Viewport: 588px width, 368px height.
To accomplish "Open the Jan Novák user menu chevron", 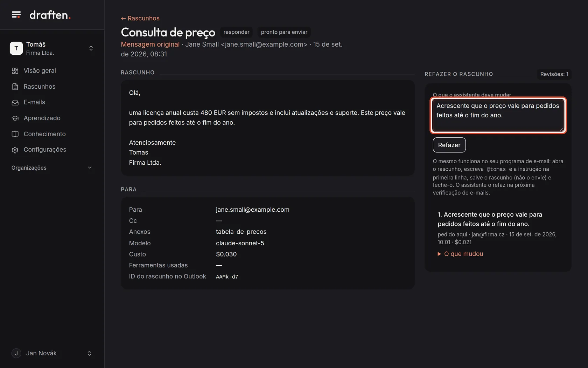I will 89,353.
